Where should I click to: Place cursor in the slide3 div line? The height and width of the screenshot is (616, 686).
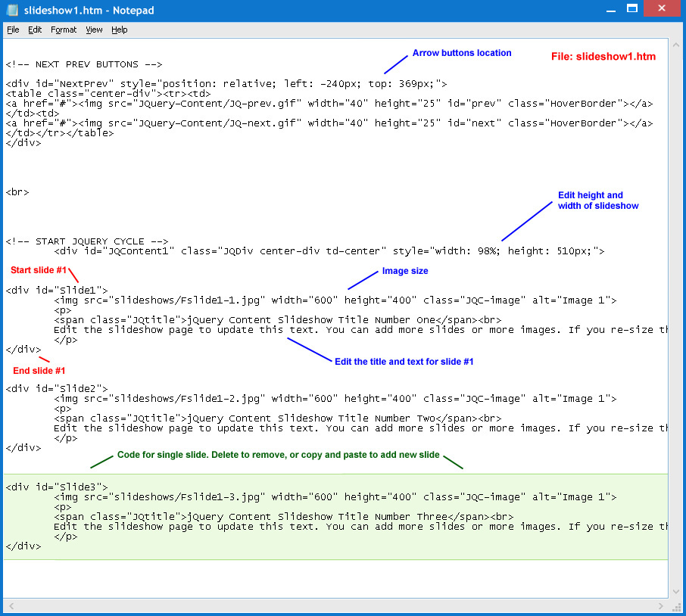53,486
